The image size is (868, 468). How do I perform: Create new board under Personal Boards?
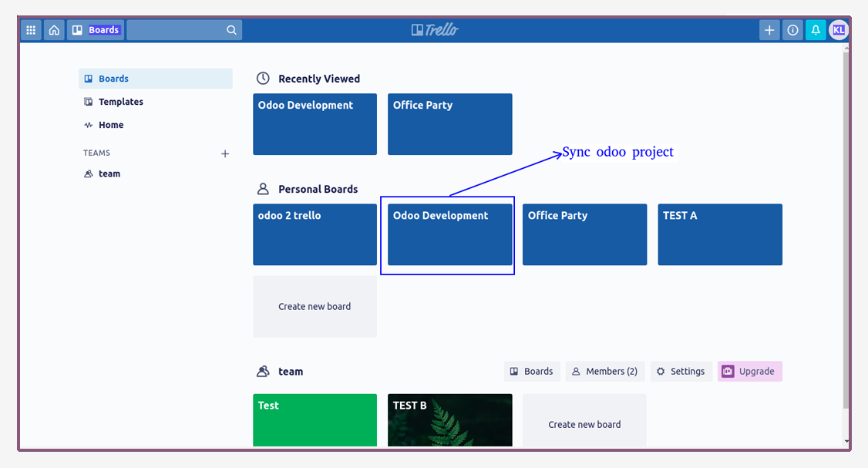tap(315, 306)
